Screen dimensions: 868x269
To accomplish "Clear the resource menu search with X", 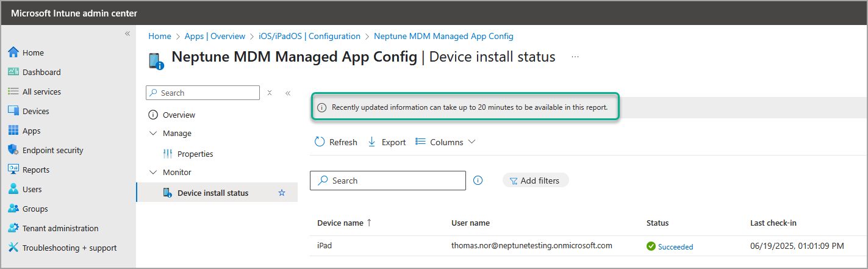I will tap(270, 93).
